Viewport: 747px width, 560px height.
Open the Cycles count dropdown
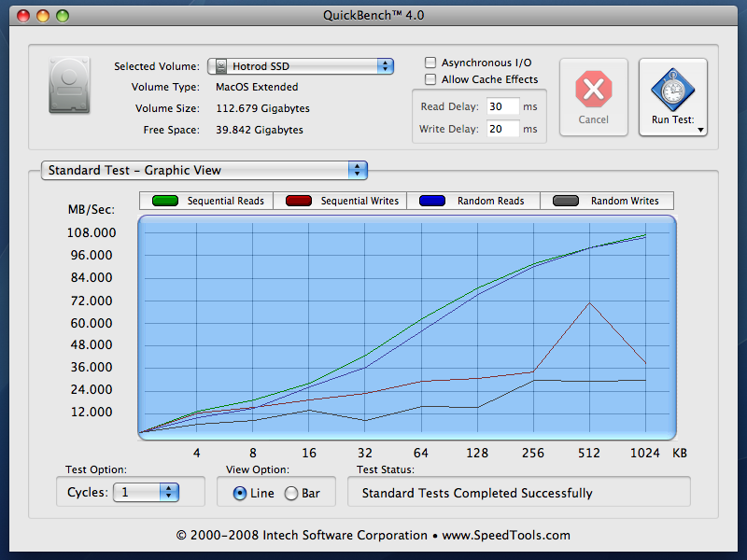(x=146, y=493)
